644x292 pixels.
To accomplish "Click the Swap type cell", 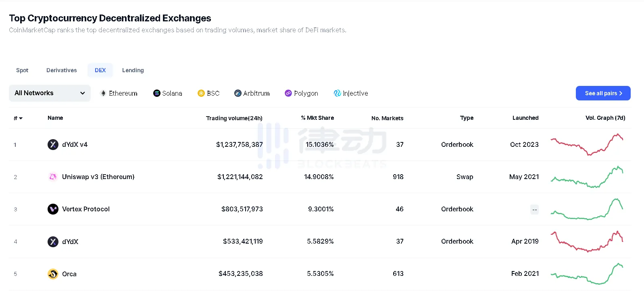I will [465, 177].
